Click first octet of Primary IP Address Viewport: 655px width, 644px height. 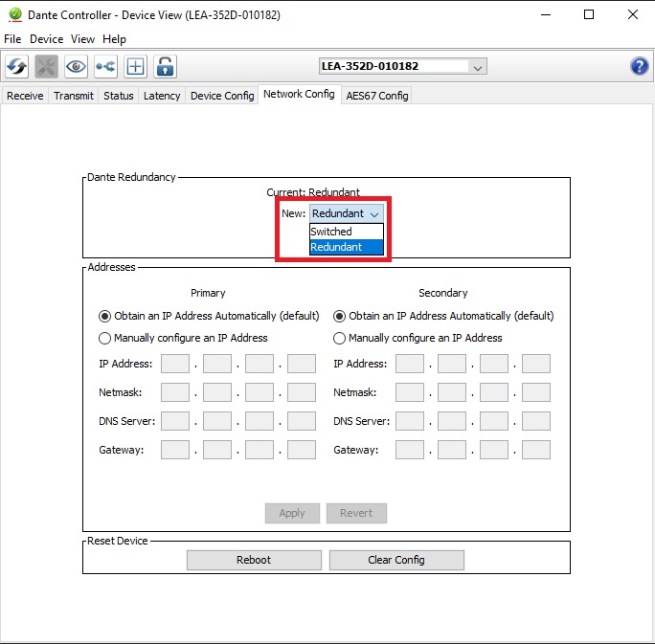click(x=175, y=364)
